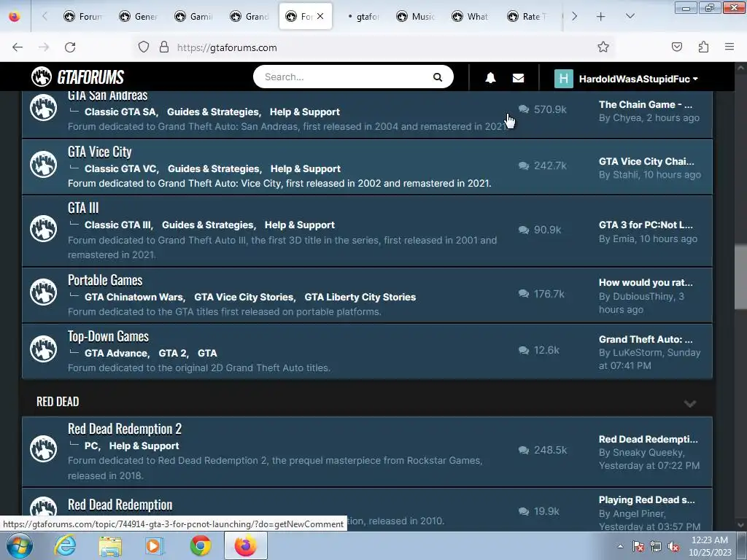Open GTA Vice City Stories subforum
This screenshot has width=747, height=560.
244,297
